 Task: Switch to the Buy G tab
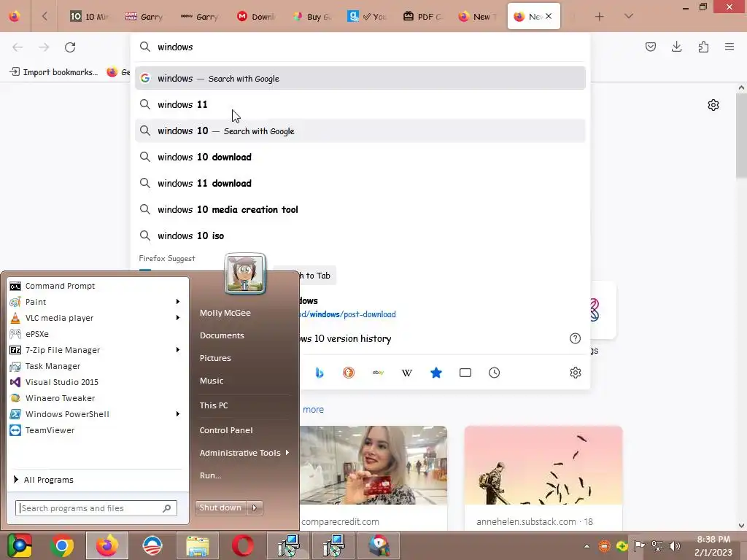coord(312,17)
